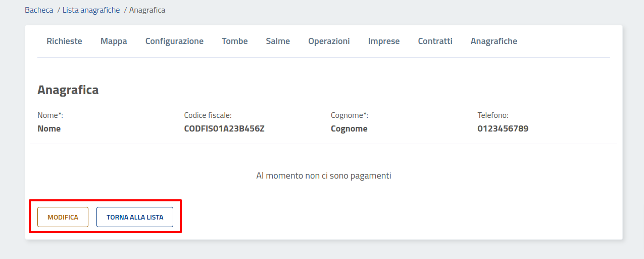Switch to the Operazioni tab
644x259 pixels.
(x=329, y=41)
